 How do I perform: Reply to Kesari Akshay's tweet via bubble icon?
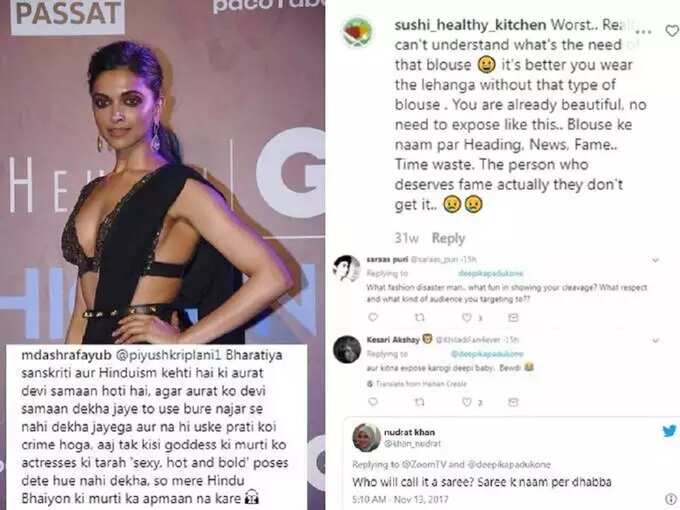point(373,402)
